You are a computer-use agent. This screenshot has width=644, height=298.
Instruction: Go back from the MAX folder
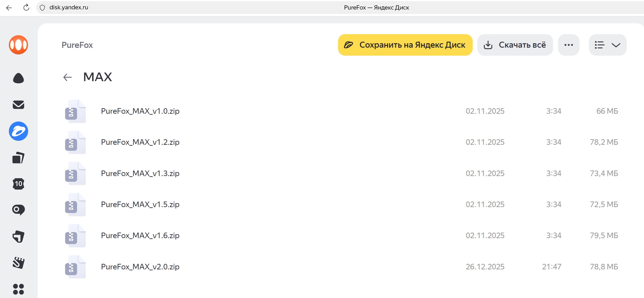[67, 77]
